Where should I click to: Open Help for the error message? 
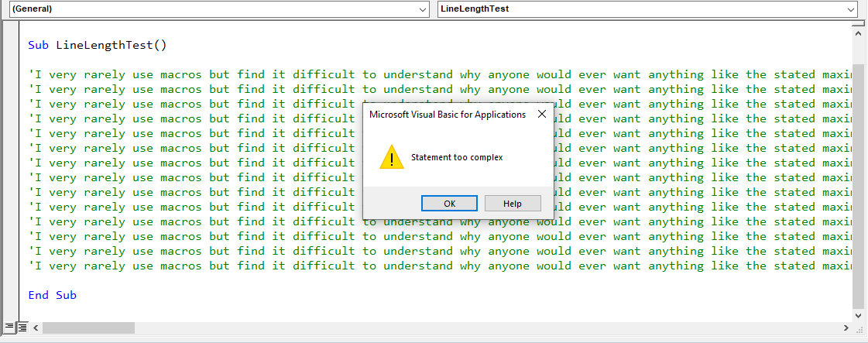(513, 203)
